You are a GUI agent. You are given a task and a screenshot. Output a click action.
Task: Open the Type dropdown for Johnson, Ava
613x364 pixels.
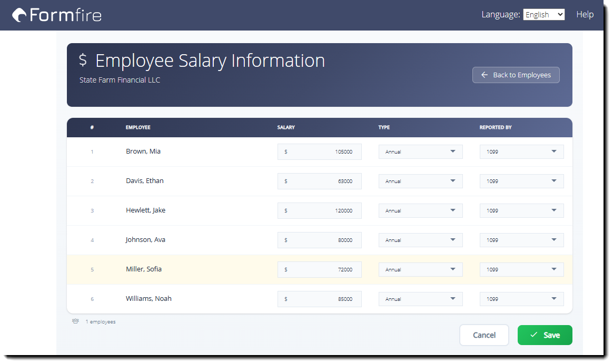pyautogui.click(x=420, y=240)
